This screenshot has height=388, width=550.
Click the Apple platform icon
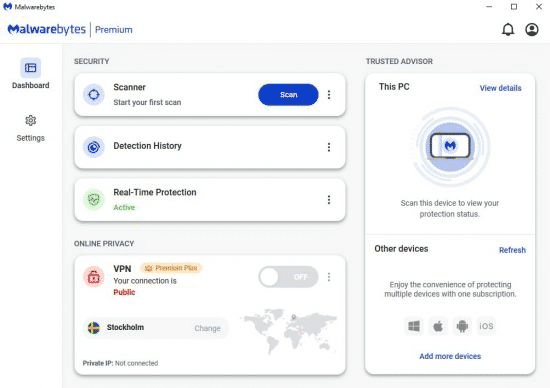438,326
